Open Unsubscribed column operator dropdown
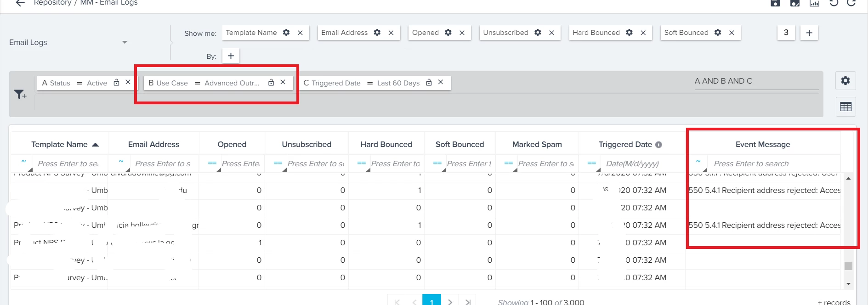The height and width of the screenshot is (305, 868). point(278,163)
